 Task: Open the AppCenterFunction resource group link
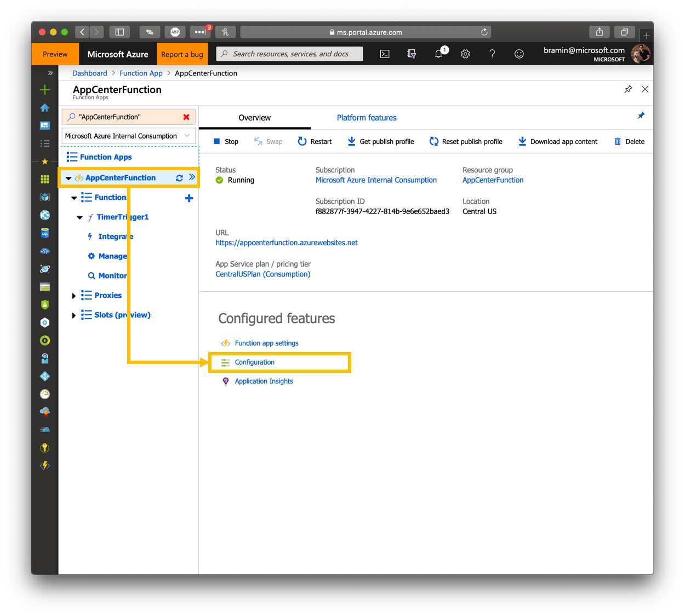click(x=493, y=180)
